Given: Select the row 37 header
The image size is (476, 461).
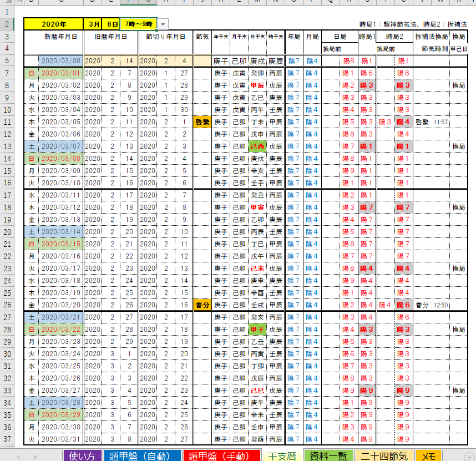Looking at the screenshot, I should click(7, 439).
